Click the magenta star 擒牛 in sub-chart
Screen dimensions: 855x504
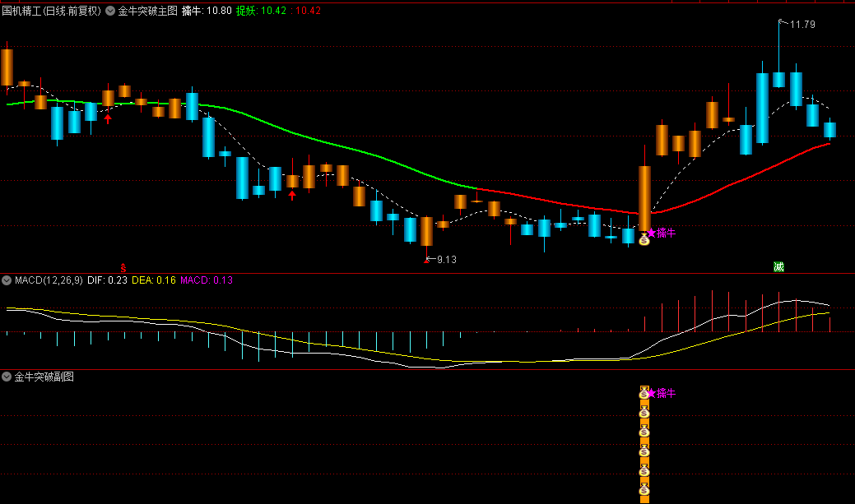[x=662, y=393]
